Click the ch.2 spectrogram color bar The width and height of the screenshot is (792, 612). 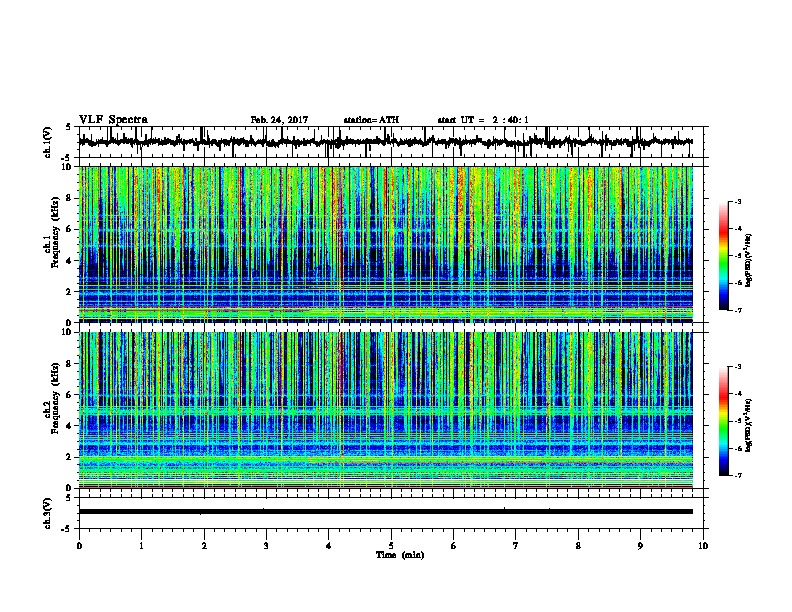(x=724, y=421)
